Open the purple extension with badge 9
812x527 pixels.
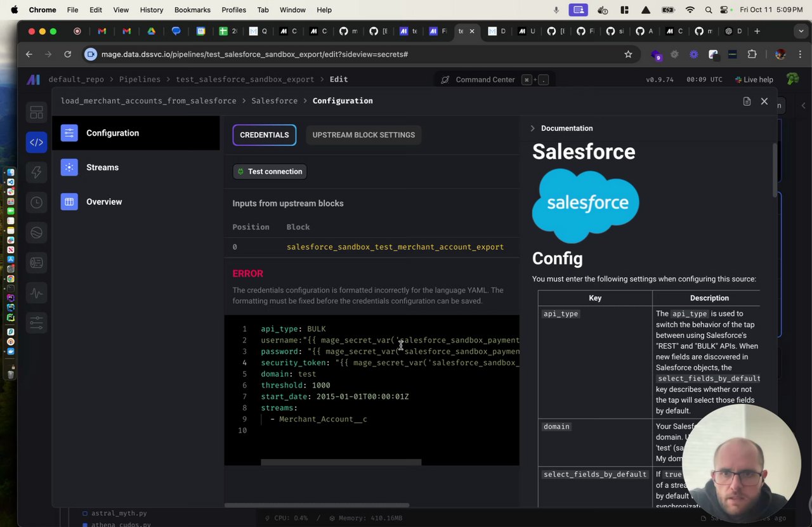pyautogui.click(x=656, y=55)
